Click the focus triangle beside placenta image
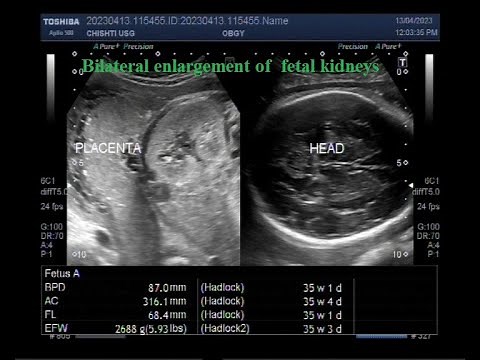The width and height of the screenshot is (480, 360). [x=69, y=185]
